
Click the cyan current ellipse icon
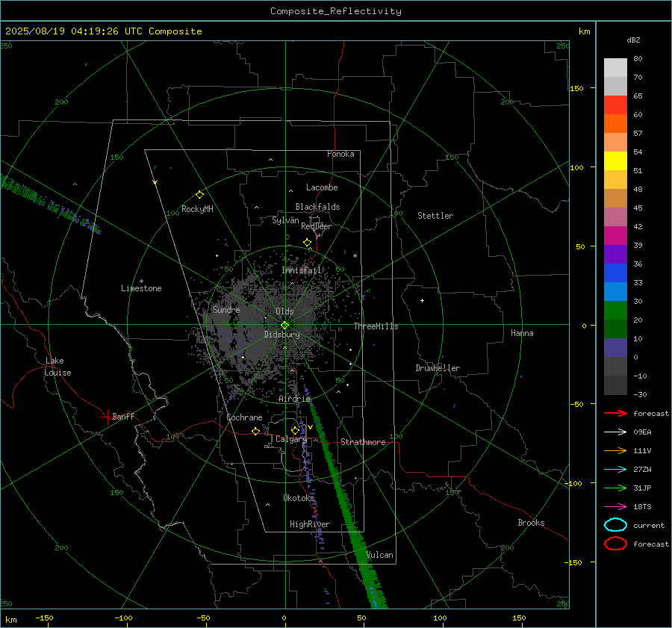tap(615, 525)
